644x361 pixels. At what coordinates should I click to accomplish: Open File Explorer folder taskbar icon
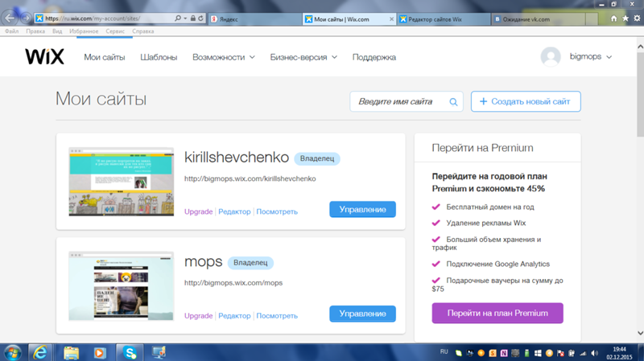(71, 353)
